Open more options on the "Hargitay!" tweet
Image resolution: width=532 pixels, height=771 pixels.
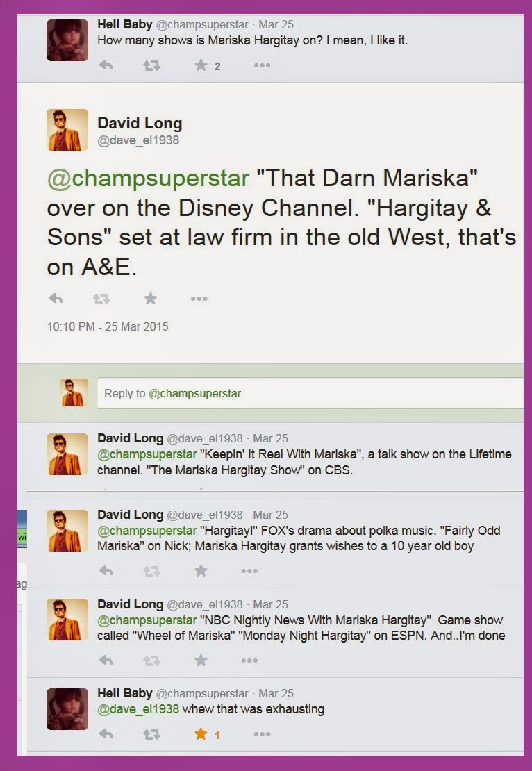pos(249,571)
